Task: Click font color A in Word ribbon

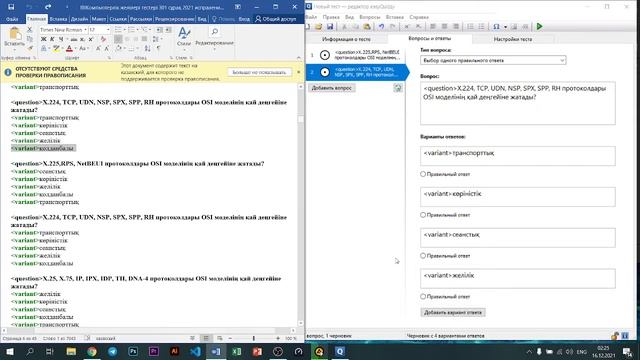Action: (69, 49)
